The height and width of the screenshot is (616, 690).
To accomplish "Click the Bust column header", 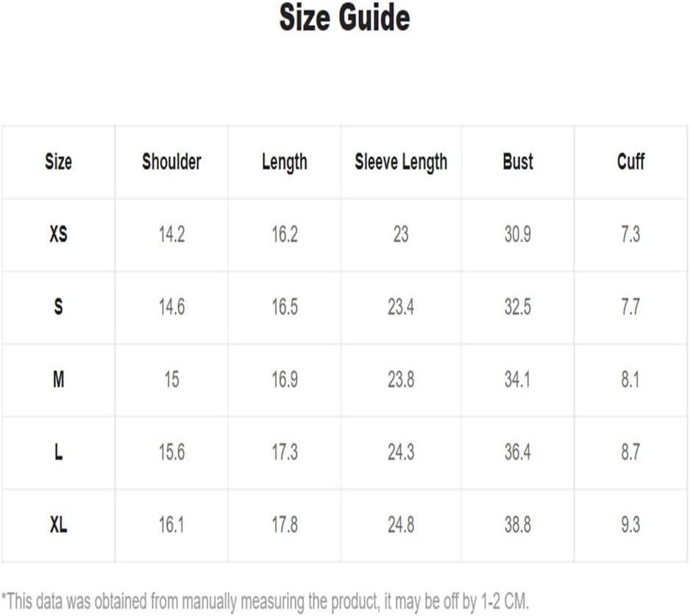I will tap(518, 162).
